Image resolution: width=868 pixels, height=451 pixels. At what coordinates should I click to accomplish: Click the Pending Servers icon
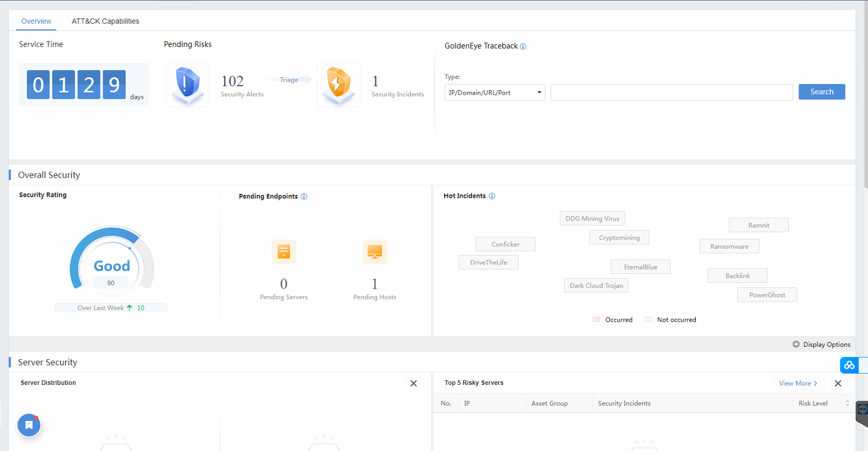tap(284, 252)
